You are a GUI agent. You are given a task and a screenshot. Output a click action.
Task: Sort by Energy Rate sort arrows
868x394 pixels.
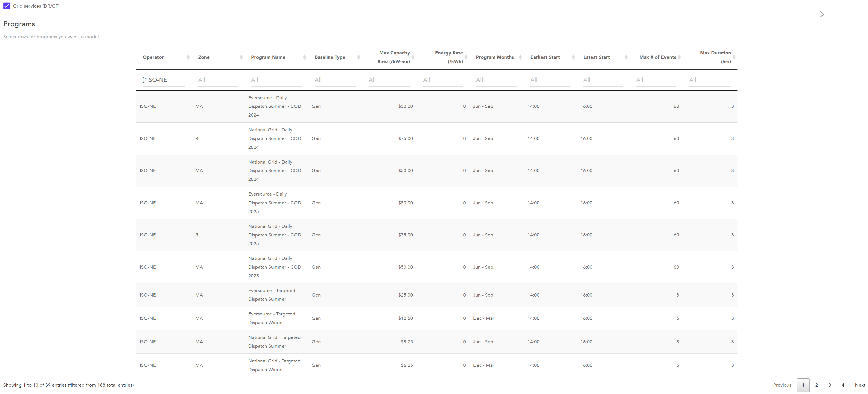pos(466,57)
